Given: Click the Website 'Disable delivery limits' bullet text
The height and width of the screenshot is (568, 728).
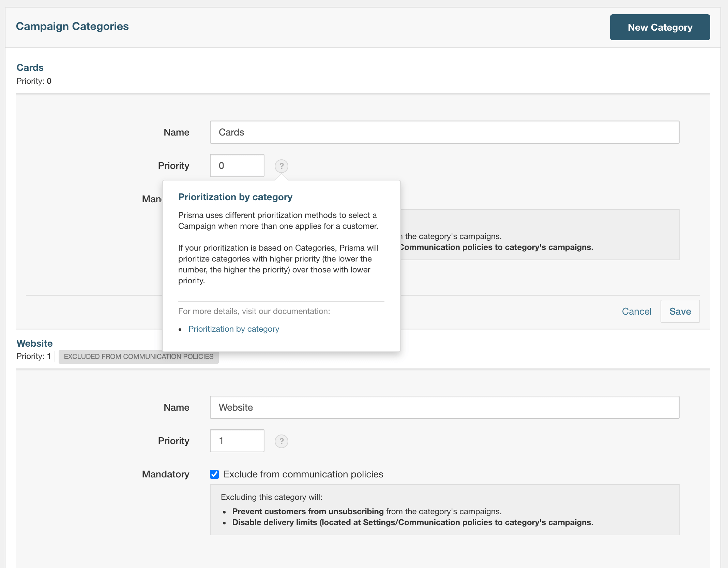Looking at the screenshot, I should [413, 522].
